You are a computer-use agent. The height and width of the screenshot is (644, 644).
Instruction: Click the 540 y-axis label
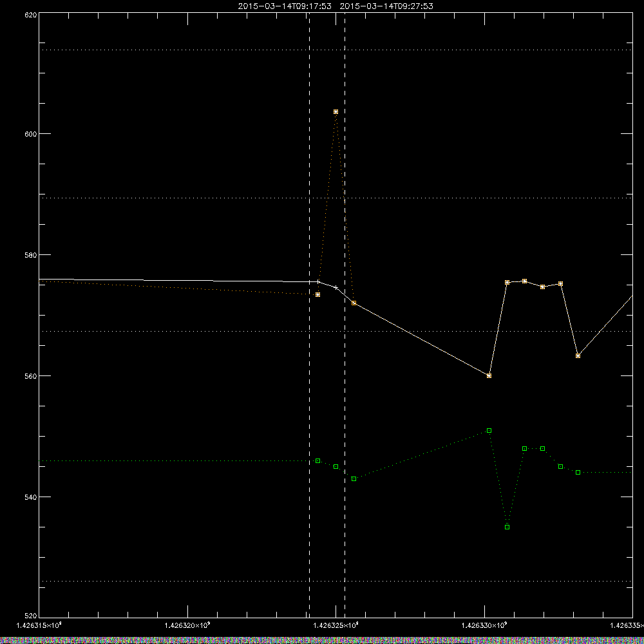click(x=31, y=497)
